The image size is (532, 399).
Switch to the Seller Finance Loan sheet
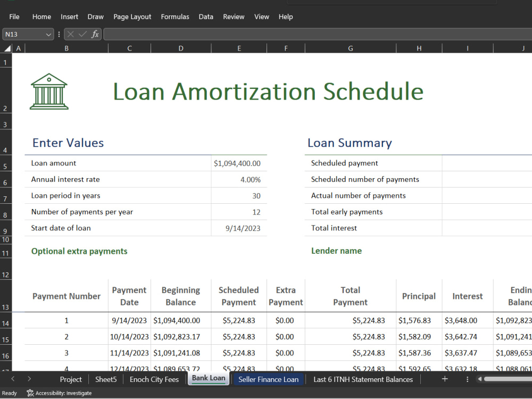click(x=269, y=379)
